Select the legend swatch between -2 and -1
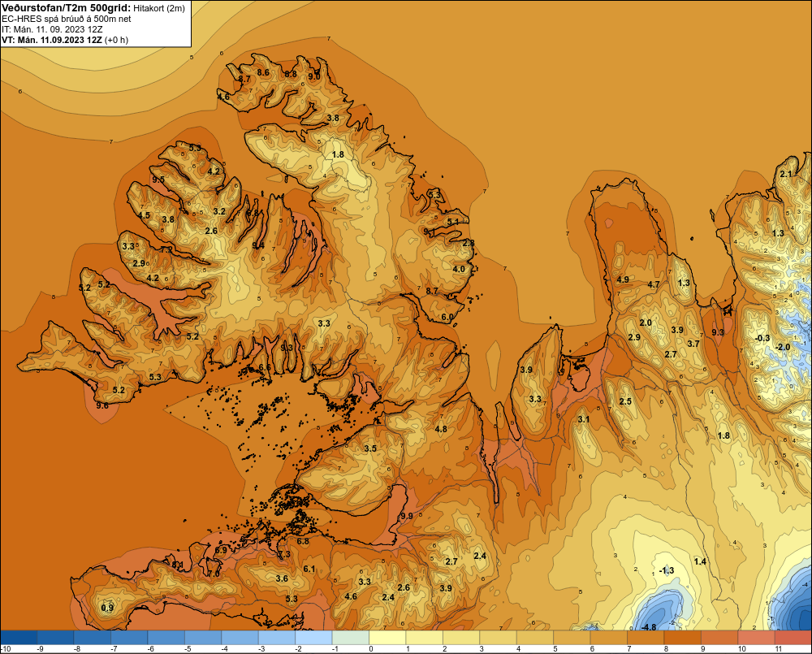The image size is (812, 654). (313, 638)
